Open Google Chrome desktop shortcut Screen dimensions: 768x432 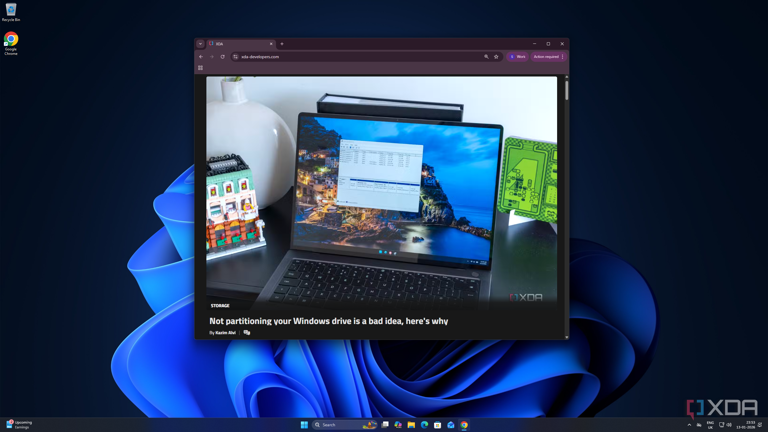pos(11,42)
